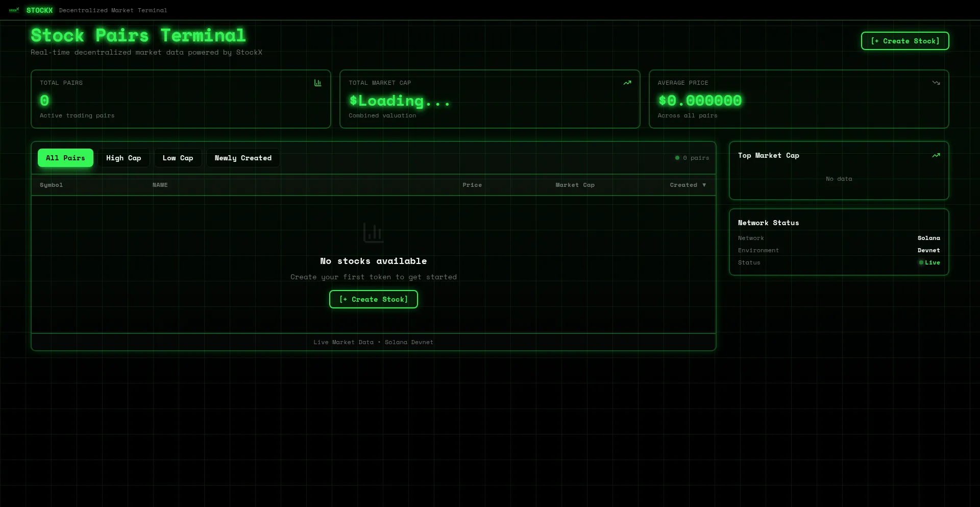Click the green dot beside 0 pairs
The width and height of the screenshot is (980, 507).
click(x=677, y=158)
